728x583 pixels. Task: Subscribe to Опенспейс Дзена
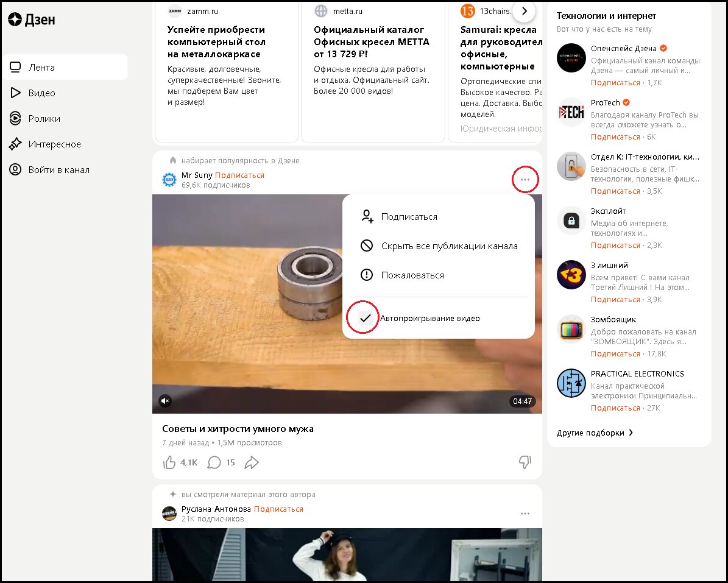pos(615,83)
